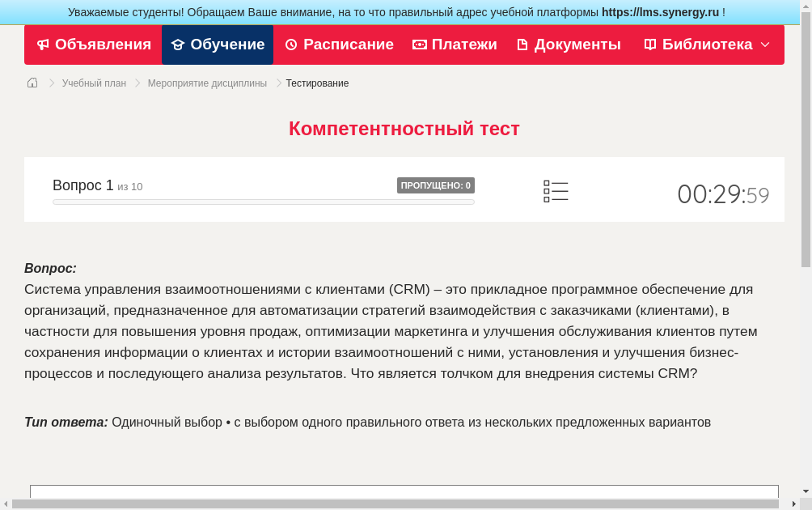
Task: Click the megaphone icon next to Объявления
Action: point(42,44)
